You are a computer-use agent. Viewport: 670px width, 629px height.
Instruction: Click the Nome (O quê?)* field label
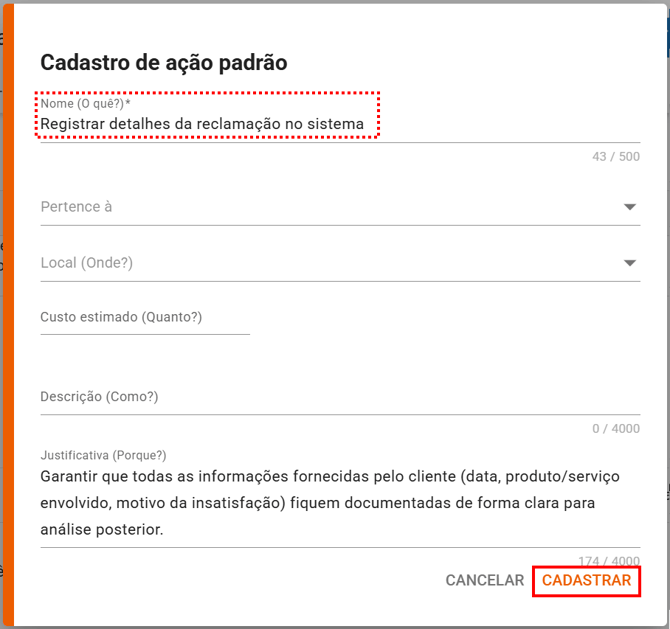[x=86, y=104]
